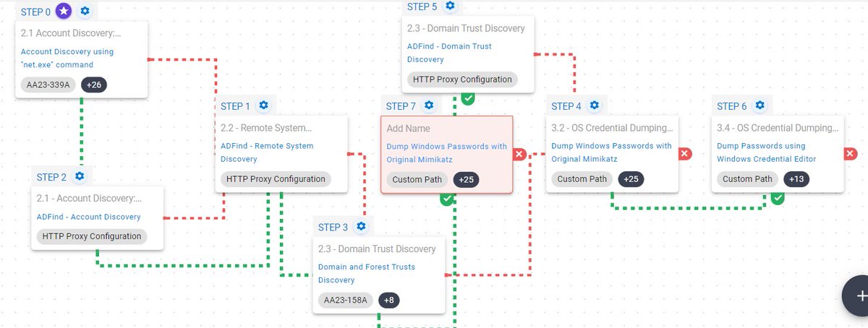Viewport: 868px width, 328px height.
Task: Click red X connector beside STEP 7 card
Action: click(519, 154)
